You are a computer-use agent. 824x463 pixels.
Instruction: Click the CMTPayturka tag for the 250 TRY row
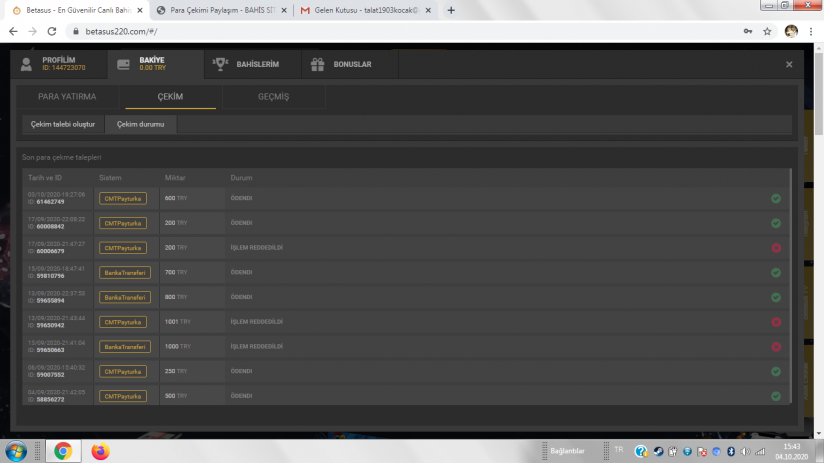[x=123, y=372]
